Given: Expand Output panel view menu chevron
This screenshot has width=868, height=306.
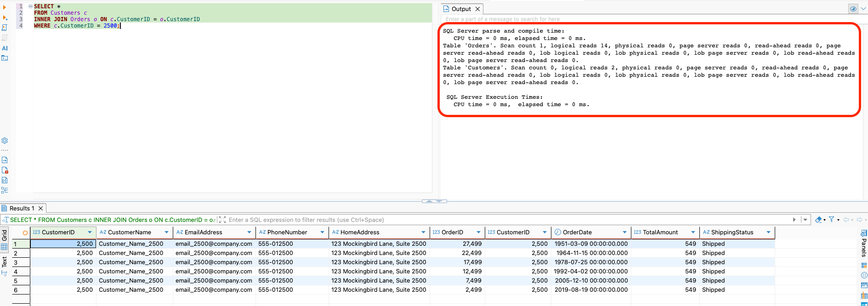Looking at the screenshot, I should (863, 9).
